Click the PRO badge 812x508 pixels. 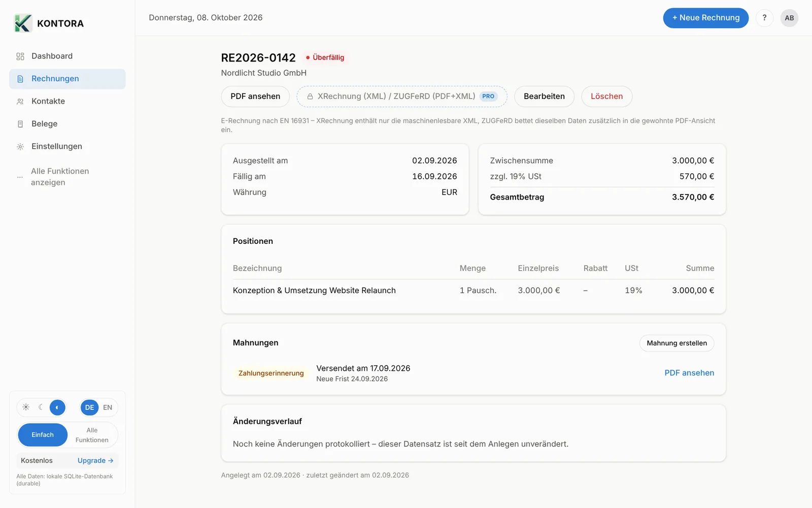click(488, 97)
